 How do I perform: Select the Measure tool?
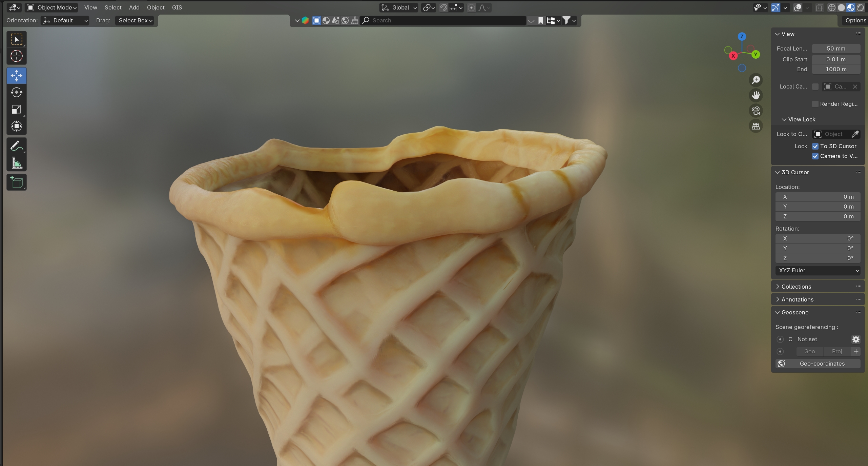tap(16, 163)
